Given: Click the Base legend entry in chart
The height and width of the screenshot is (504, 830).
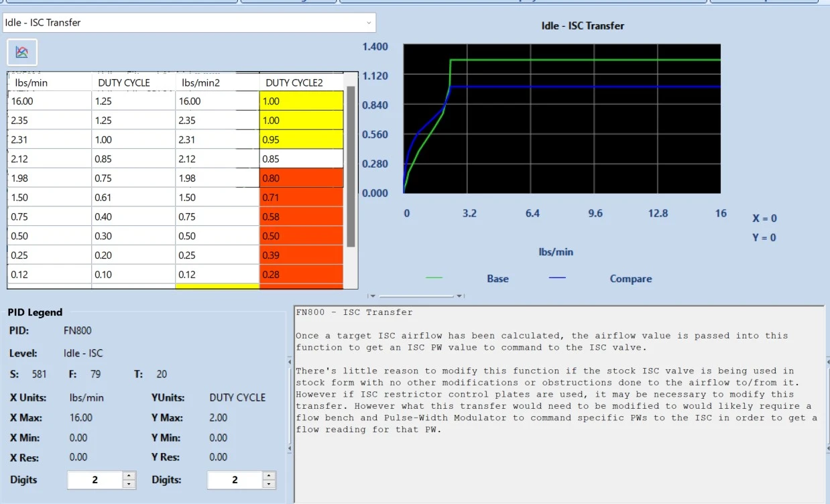Looking at the screenshot, I should coord(497,278).
